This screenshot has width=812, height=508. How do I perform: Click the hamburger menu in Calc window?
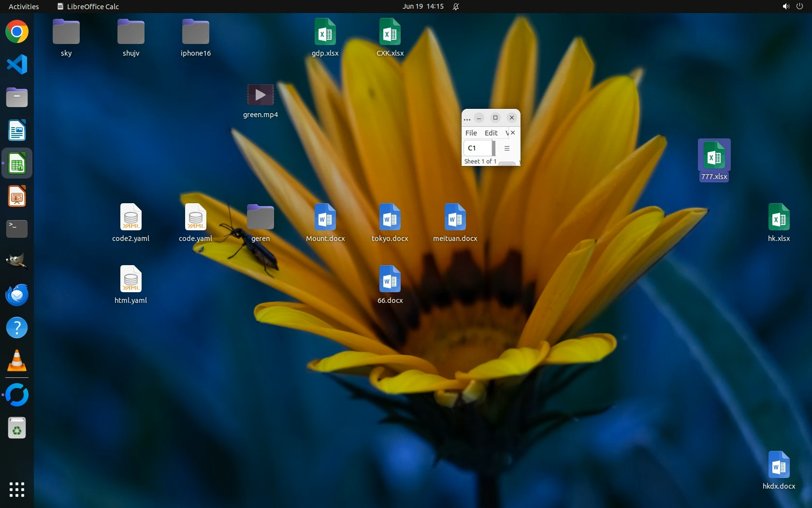507,148
